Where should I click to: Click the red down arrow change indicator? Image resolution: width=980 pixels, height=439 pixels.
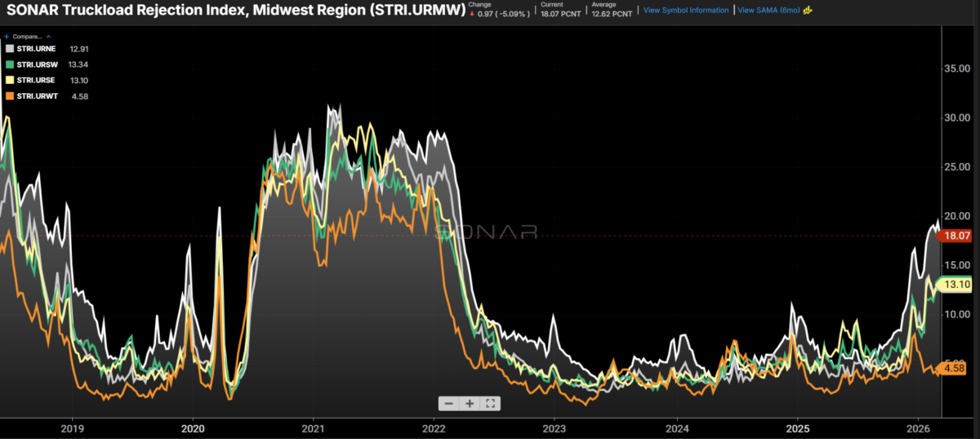471,14
